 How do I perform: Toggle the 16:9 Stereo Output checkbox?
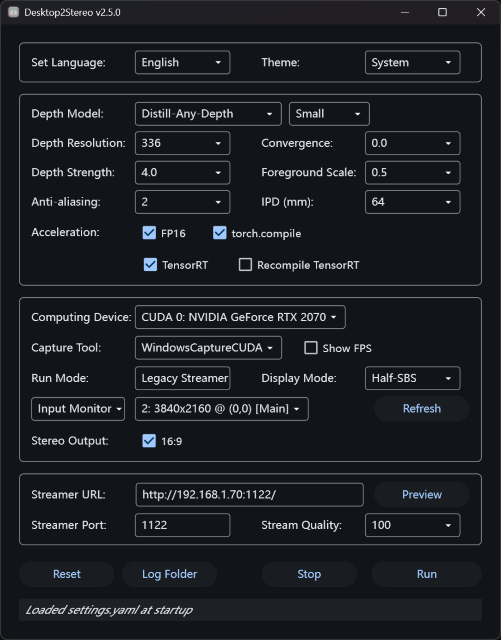pyautogui.click(x=149, y=441)
